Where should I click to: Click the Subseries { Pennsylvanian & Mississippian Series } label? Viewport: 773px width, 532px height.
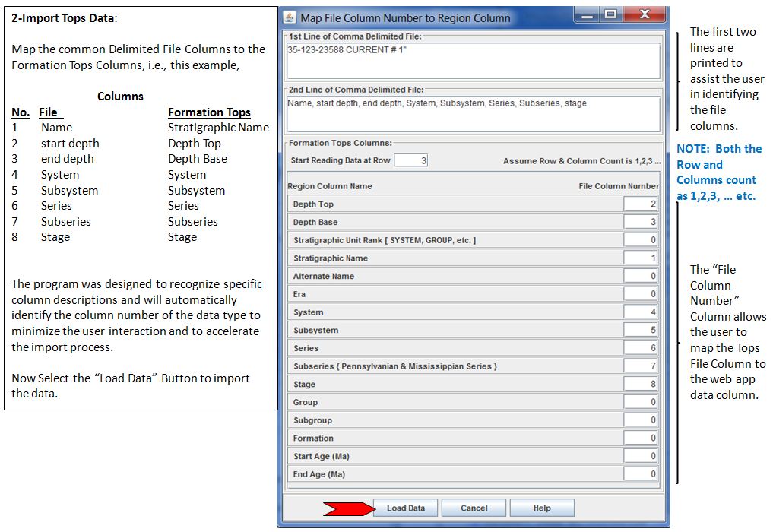(395, 366)
